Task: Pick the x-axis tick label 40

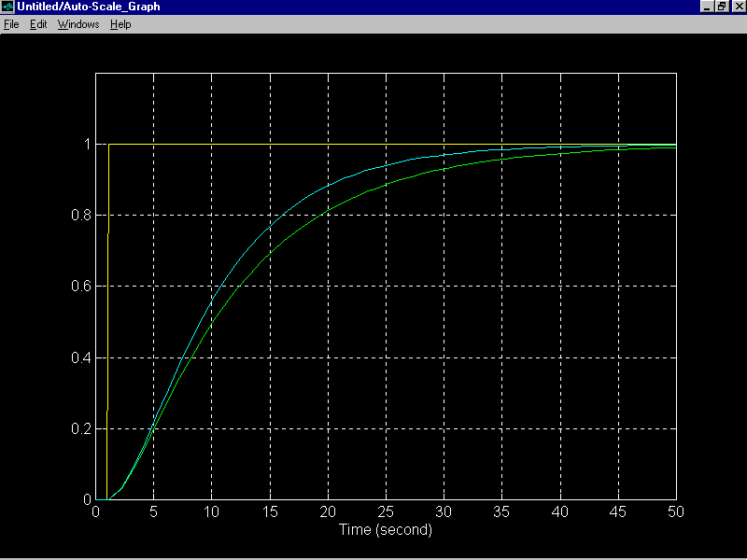Action: point(559,511)
